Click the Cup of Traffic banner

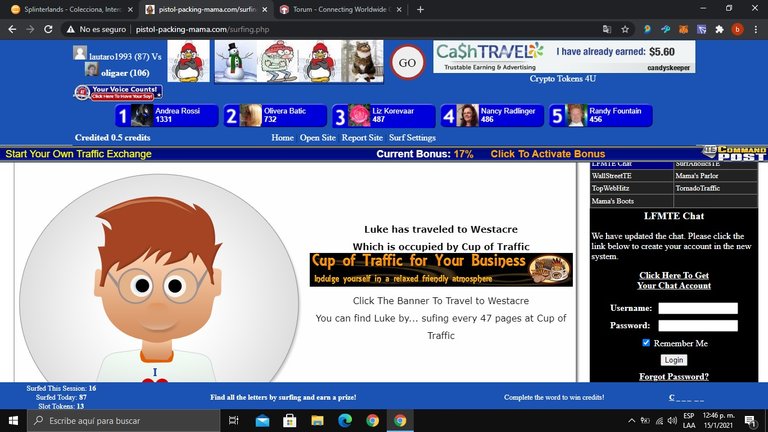click(441, 269)
